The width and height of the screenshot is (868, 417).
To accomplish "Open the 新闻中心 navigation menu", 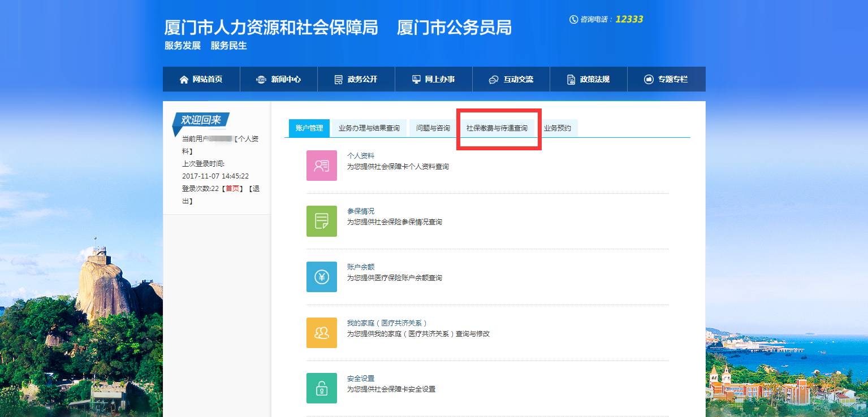I will [279, 80].
